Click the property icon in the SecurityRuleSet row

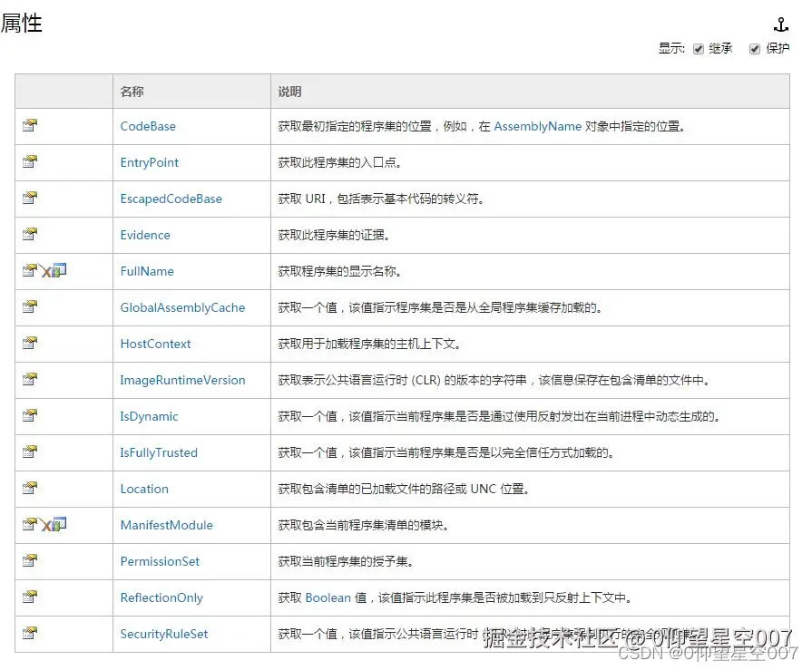pos(30,632)
